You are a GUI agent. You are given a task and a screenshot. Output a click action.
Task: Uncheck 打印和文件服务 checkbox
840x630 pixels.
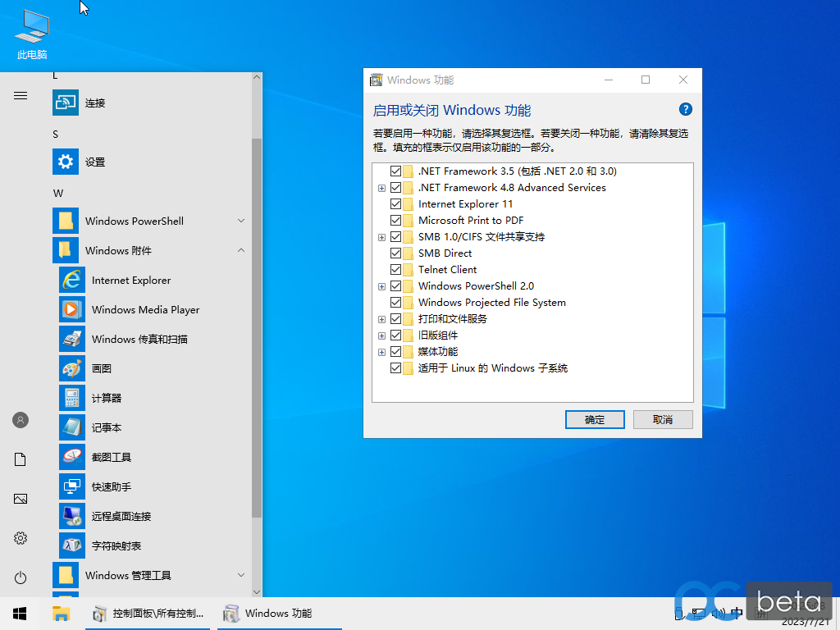point(396,319)
